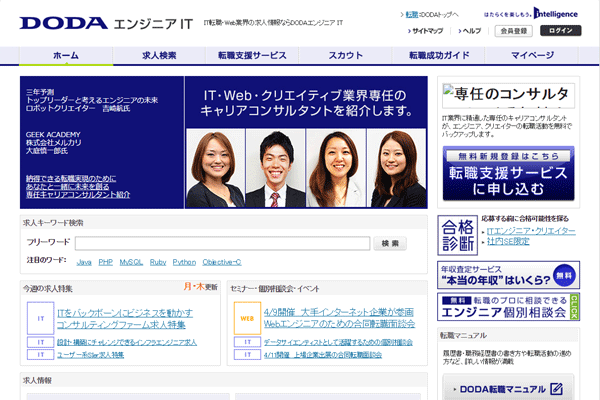600x400 pixels.
Task: Open ユーザー系SIer求人特集 link
Action: pyautogui.click(x=91, y=355)
